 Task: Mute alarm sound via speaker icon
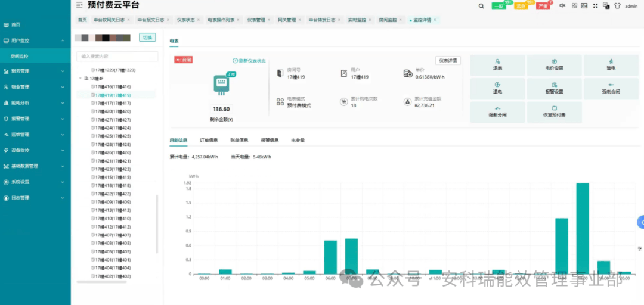click(x=562, y=6)
